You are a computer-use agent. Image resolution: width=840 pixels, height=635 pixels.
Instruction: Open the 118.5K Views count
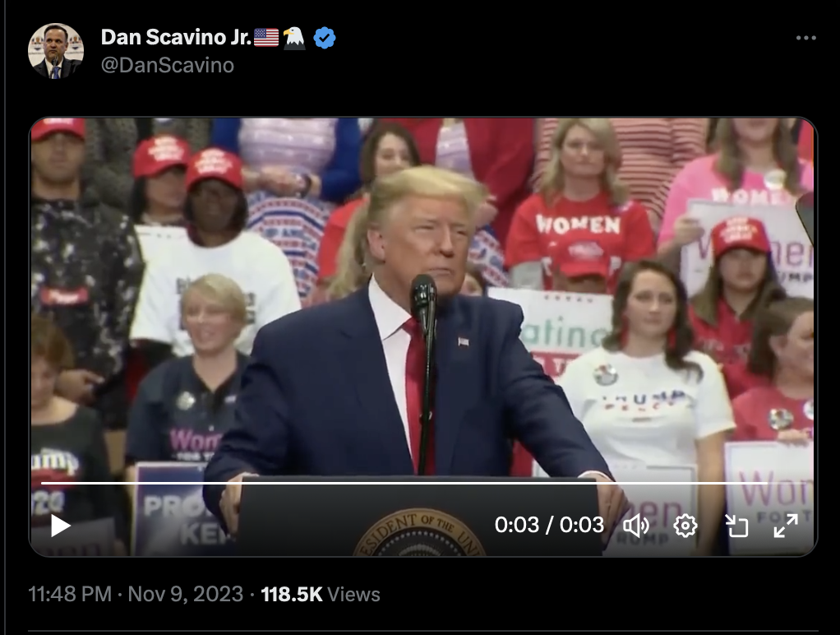pyautogui.click(x=321, y=594)
